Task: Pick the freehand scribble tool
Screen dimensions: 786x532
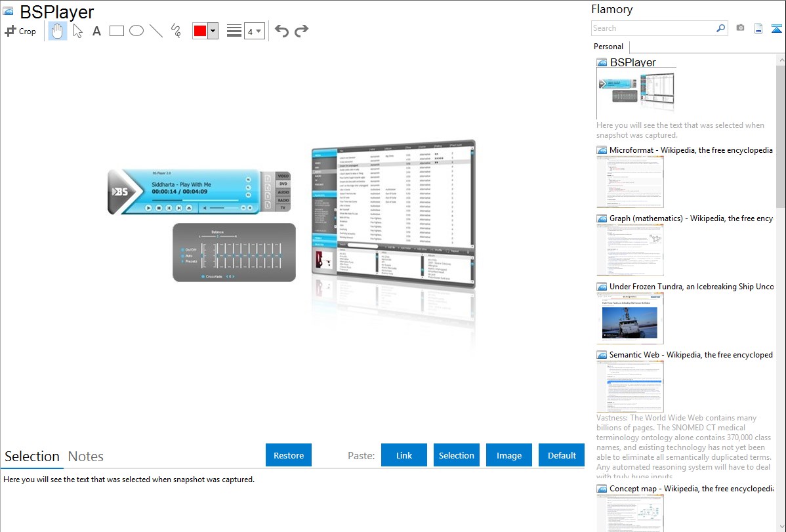Action: click(176, 31)
